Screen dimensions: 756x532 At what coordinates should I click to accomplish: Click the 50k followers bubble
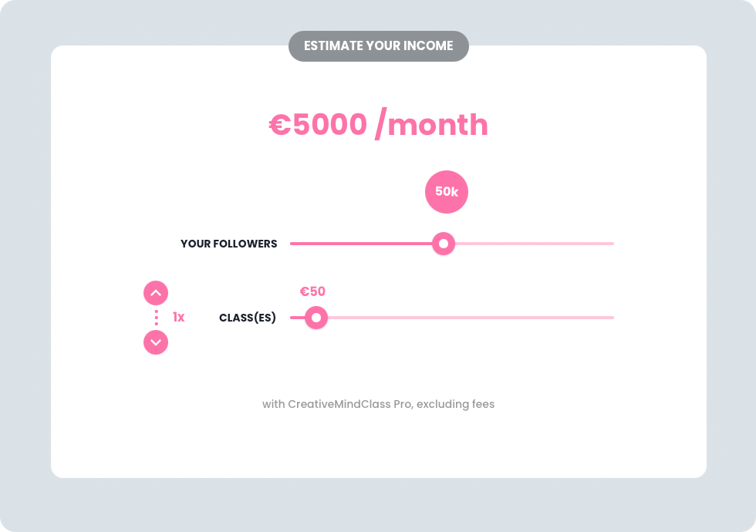pyautogui.click(x=447, y=192)
